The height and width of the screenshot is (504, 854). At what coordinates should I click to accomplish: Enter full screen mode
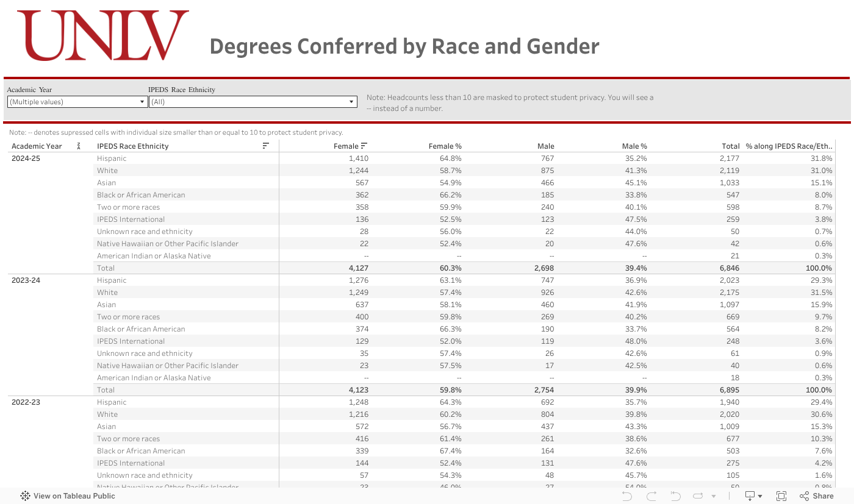click(781, 496)
